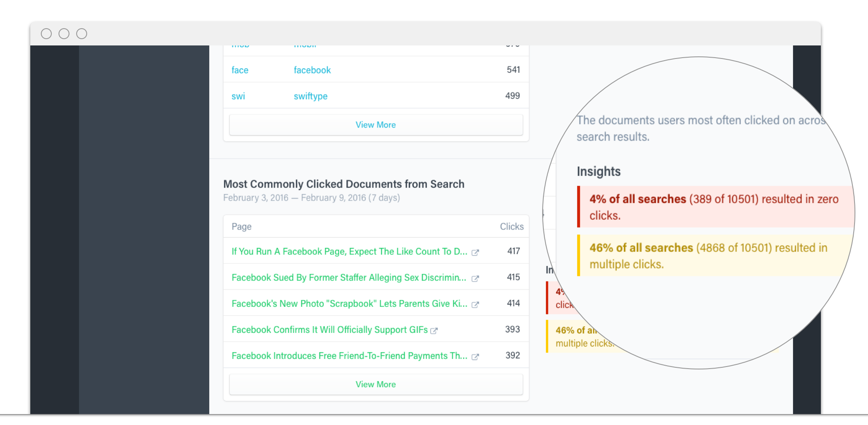Click the "face" prefix link
The height and width of the screenshot is (425, 868).
coord(240,70)
